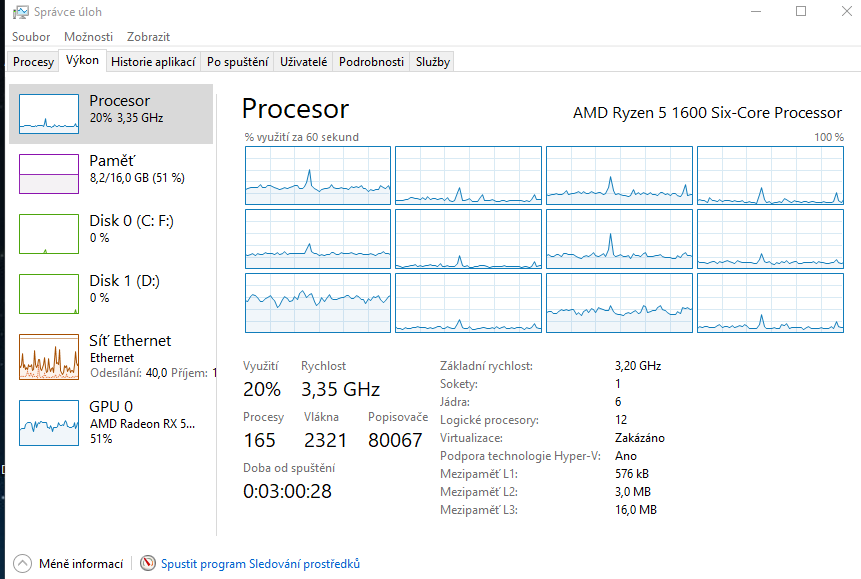Open the Uživatelé tab
Viewport: 861px width, 579px height.
pos(304,62)
